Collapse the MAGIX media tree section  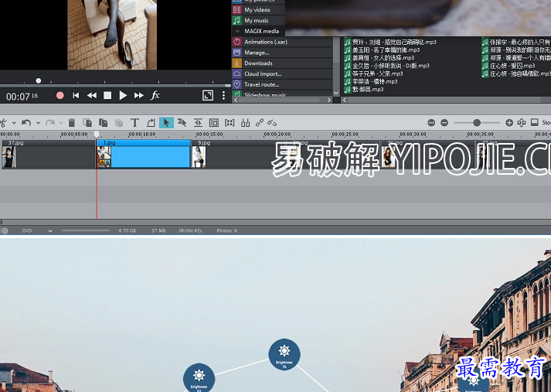point(237,31)
